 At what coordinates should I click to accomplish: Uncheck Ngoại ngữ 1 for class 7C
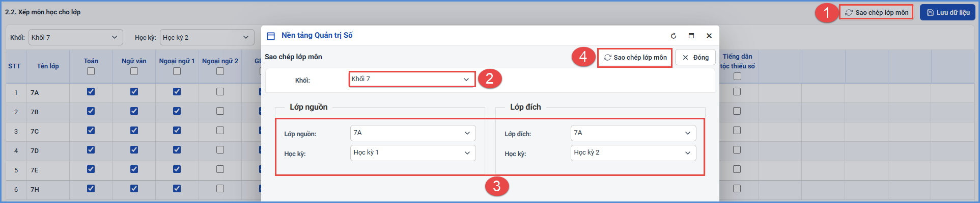point(177,131)
